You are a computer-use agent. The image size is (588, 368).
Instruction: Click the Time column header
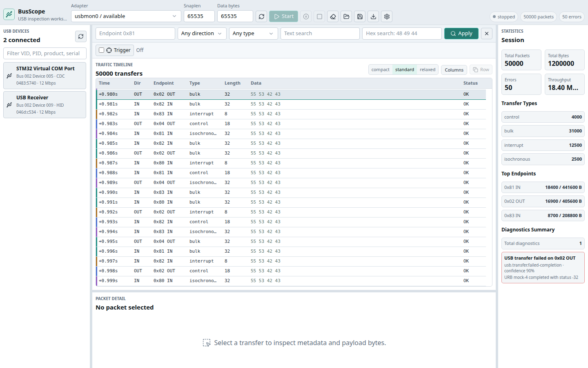(x=104, y=83)
